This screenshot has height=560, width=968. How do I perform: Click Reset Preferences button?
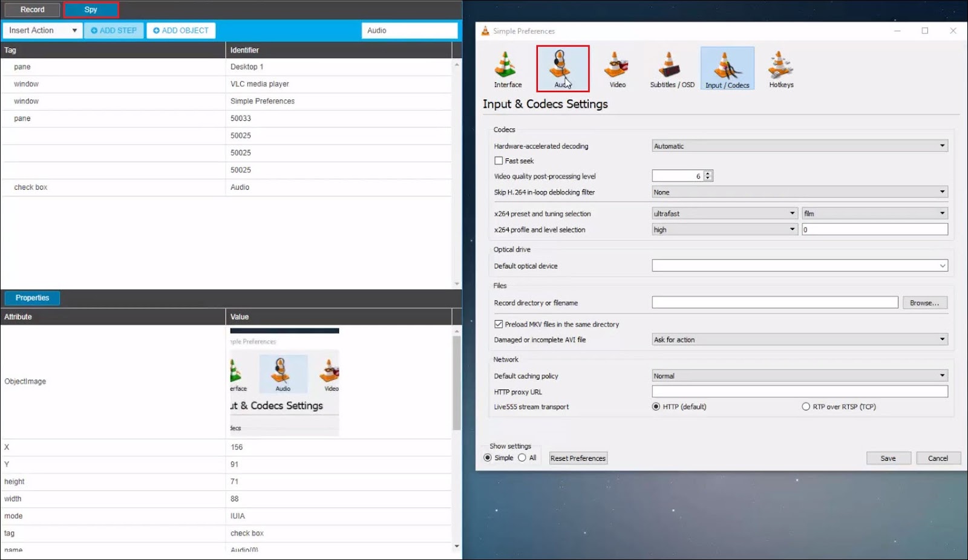pyautogui.click(x=578, y=458)
